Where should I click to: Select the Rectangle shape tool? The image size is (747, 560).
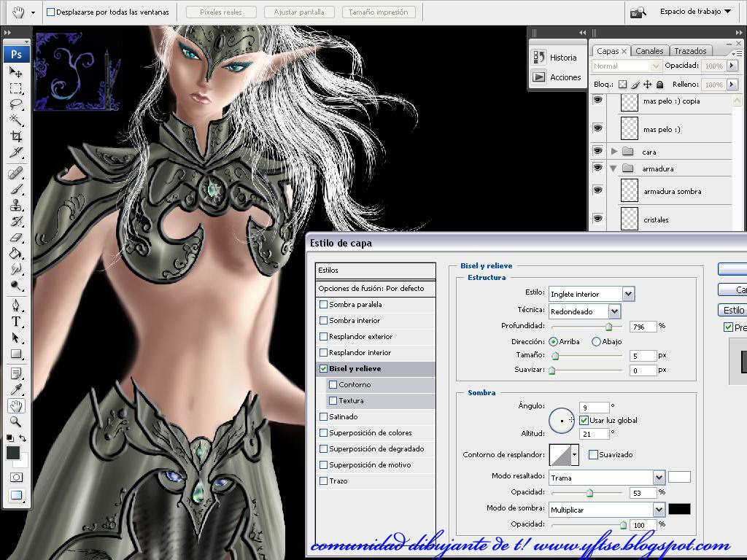pyautogui.click(x=16, y=354)
